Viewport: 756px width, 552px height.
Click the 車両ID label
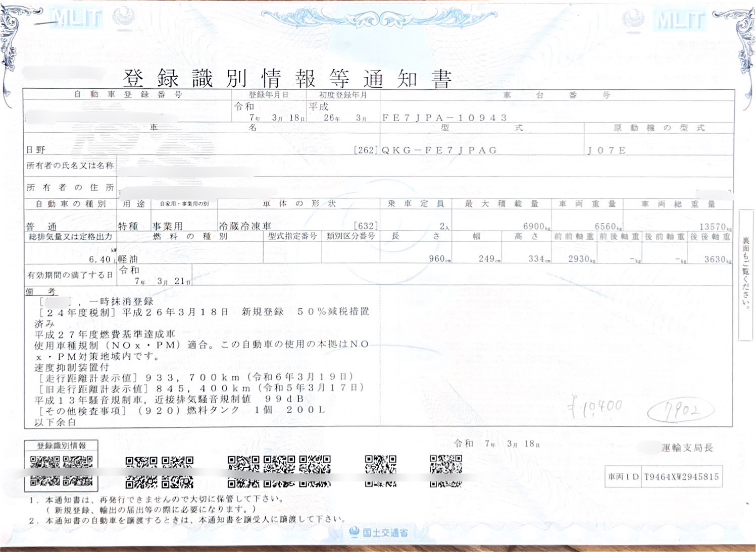624,477
